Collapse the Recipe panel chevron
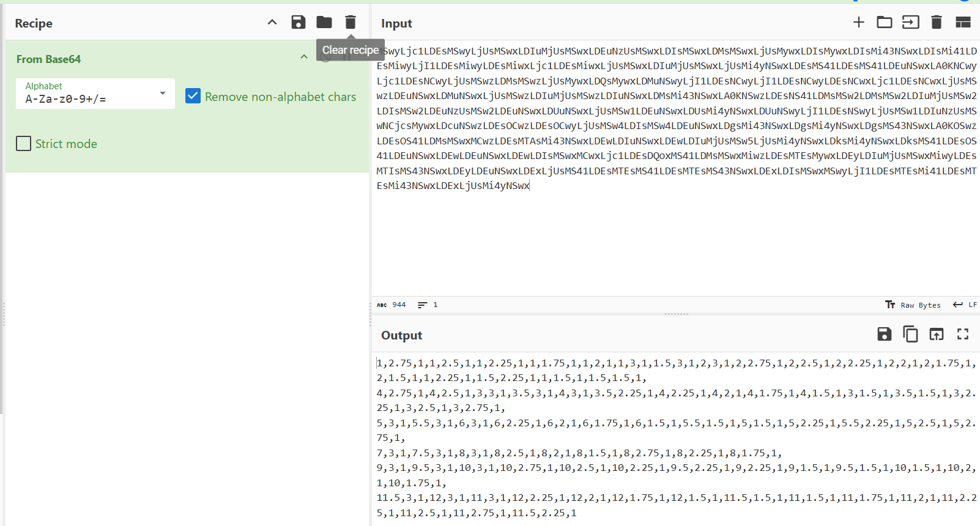 (x=272, y=23)
